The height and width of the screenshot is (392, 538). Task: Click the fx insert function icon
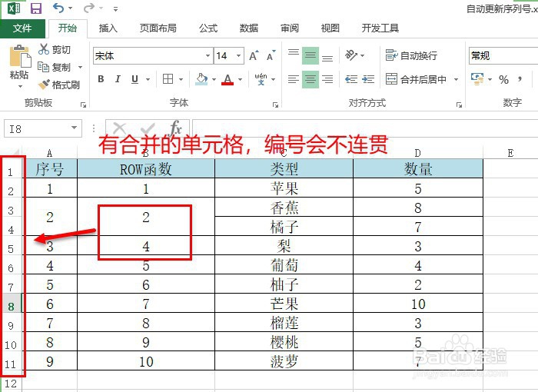(x=176, y=128)
